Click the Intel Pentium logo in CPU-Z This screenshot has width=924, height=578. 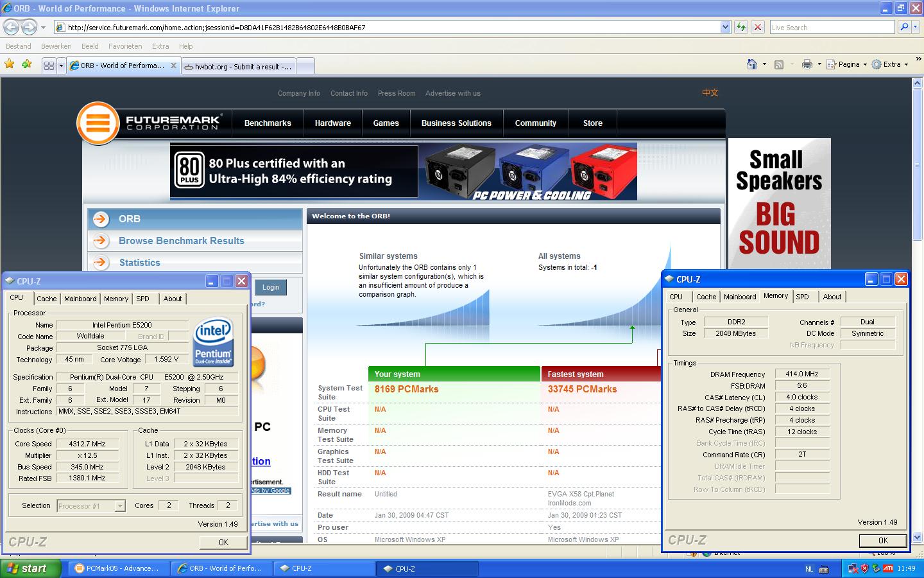tap(214, 341)
